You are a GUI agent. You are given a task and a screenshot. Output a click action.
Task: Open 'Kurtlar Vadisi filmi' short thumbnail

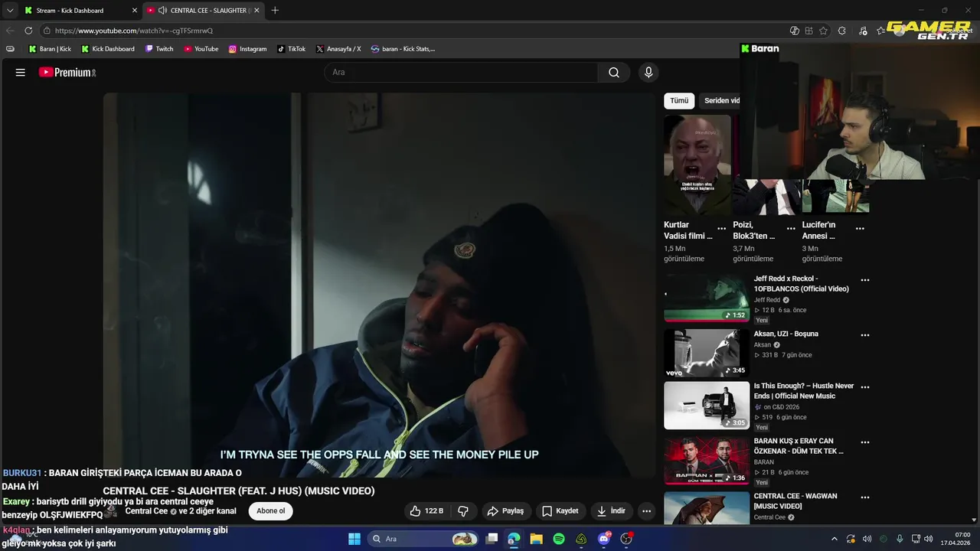[697, 164]
